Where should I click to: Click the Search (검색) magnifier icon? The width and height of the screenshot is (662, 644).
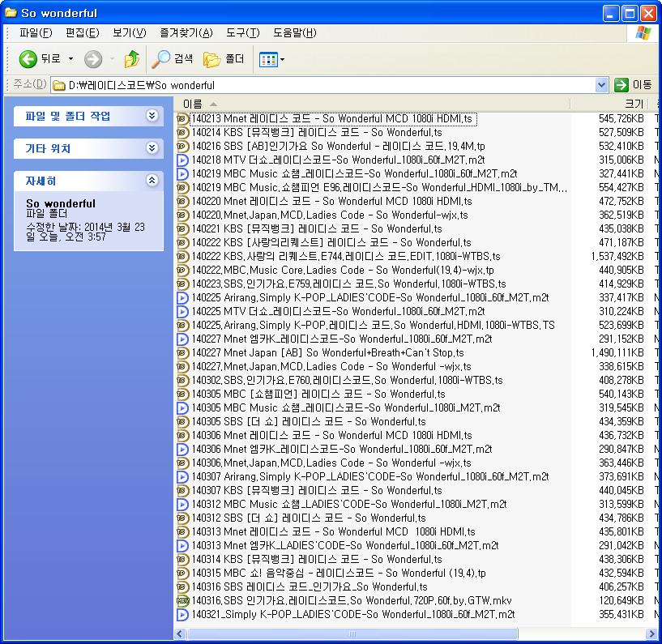[x=161, y=59]
